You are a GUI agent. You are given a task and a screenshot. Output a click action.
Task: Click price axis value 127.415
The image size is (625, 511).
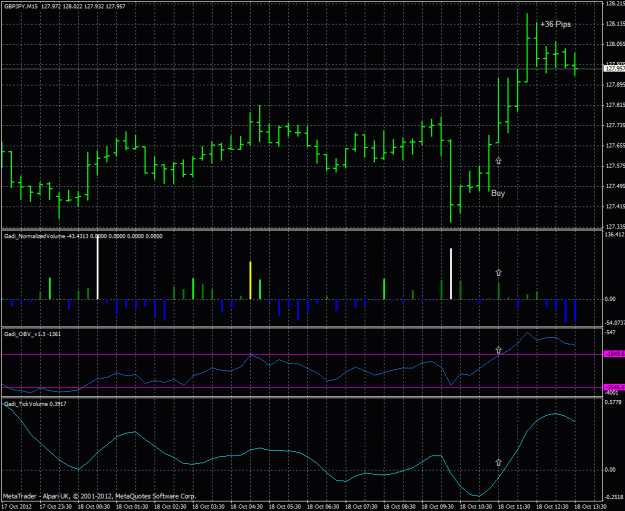coord(615,206)
